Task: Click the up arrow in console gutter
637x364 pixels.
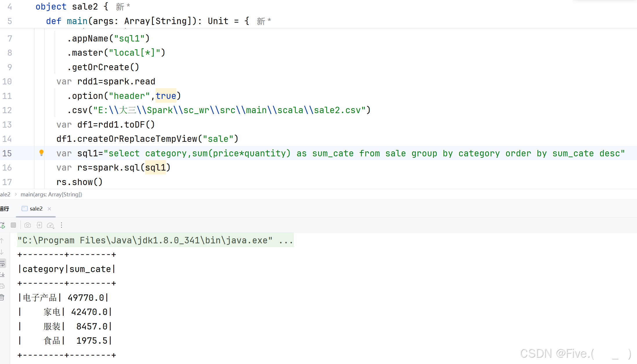Action: click(x=2, y=241)
